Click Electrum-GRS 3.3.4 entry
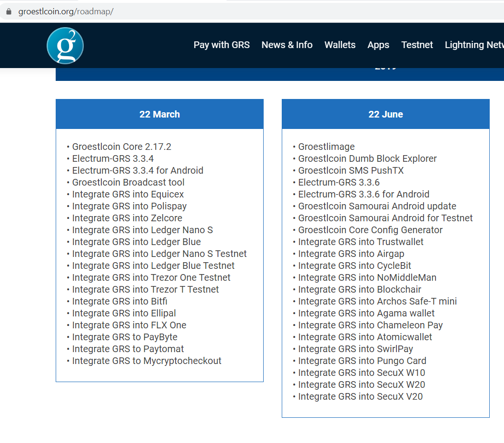Screen dimensions: 504x443 tap(113, 158)
